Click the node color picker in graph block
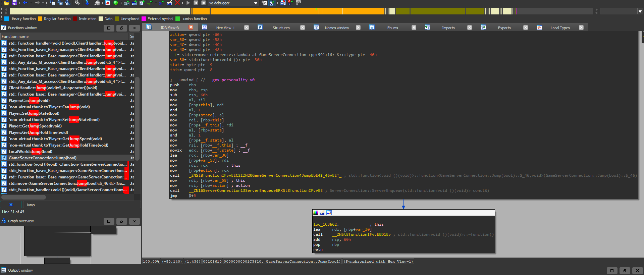Viewport: 644px width, 275px height. click(x=316, y=213)
